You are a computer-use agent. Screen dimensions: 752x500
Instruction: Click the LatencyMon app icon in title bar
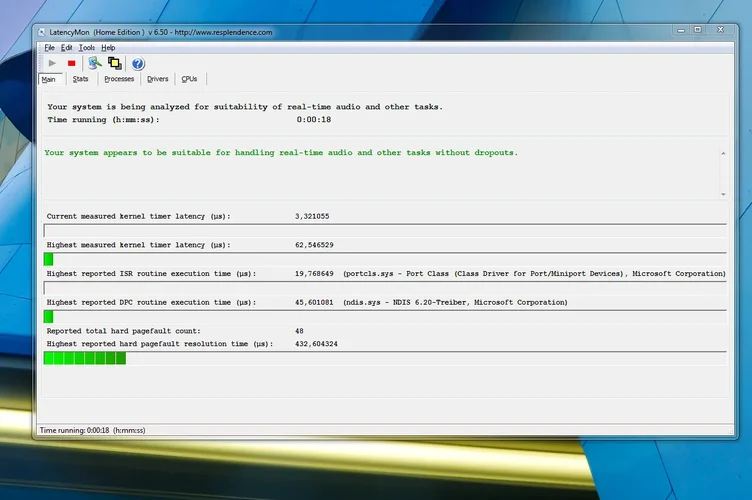(43, 32)
